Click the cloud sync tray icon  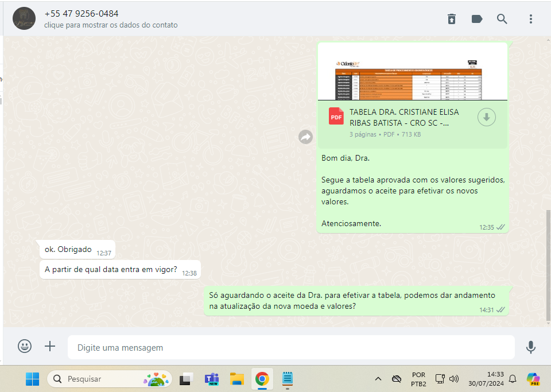click(x=397, y=379)
